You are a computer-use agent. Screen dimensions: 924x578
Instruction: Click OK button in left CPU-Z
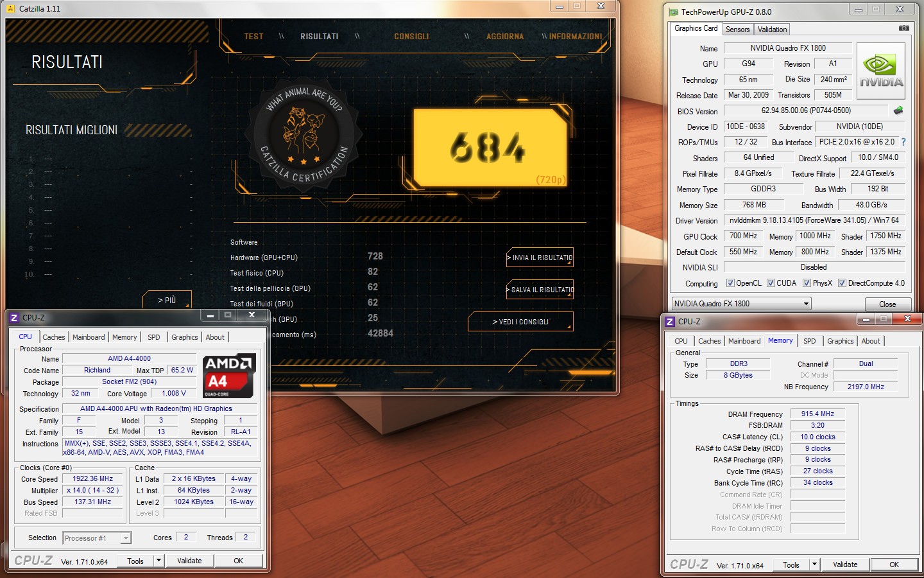coord(238,561)
